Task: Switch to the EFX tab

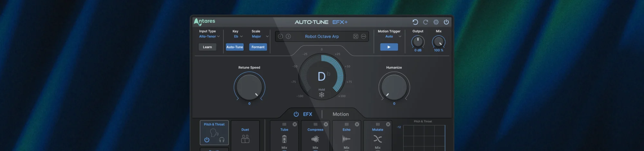Action: point(308,114)
